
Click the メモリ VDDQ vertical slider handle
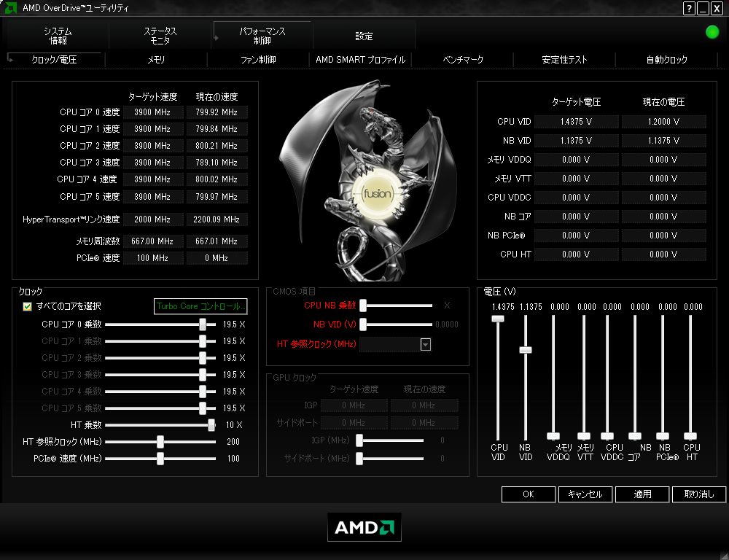tap(553, 436)
